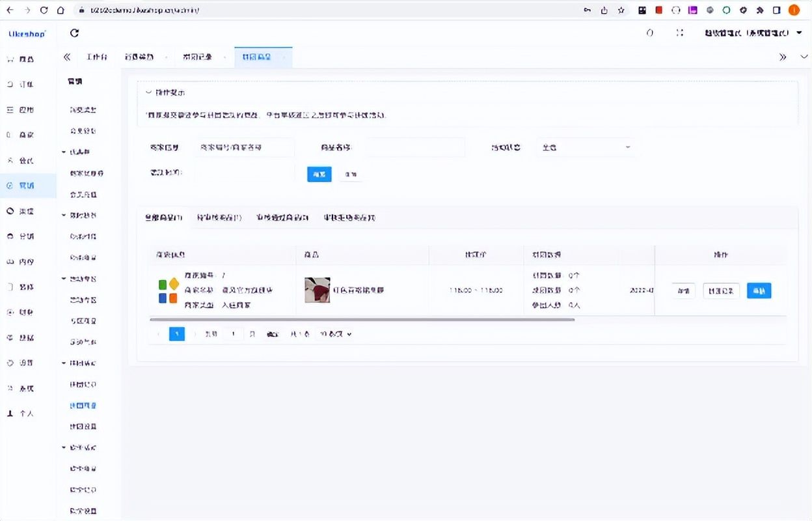Click the purple extension icon in the toolbar

[693, 10]
